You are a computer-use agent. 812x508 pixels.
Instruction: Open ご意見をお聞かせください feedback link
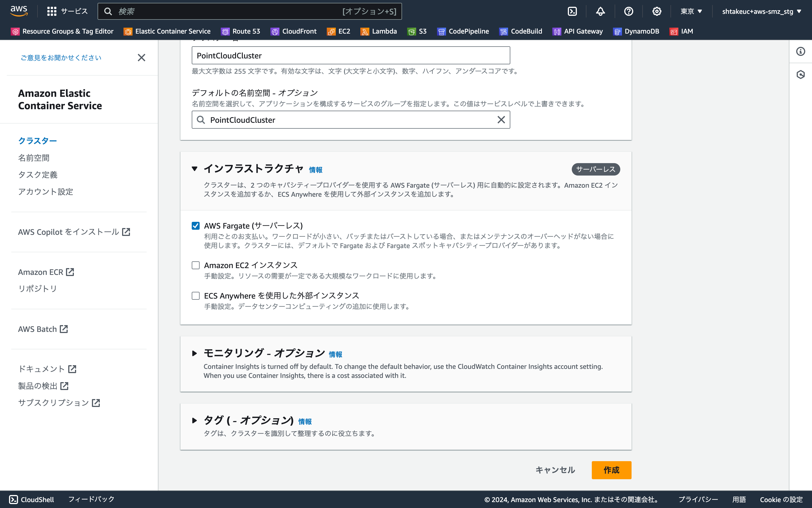tap(61, 58)
